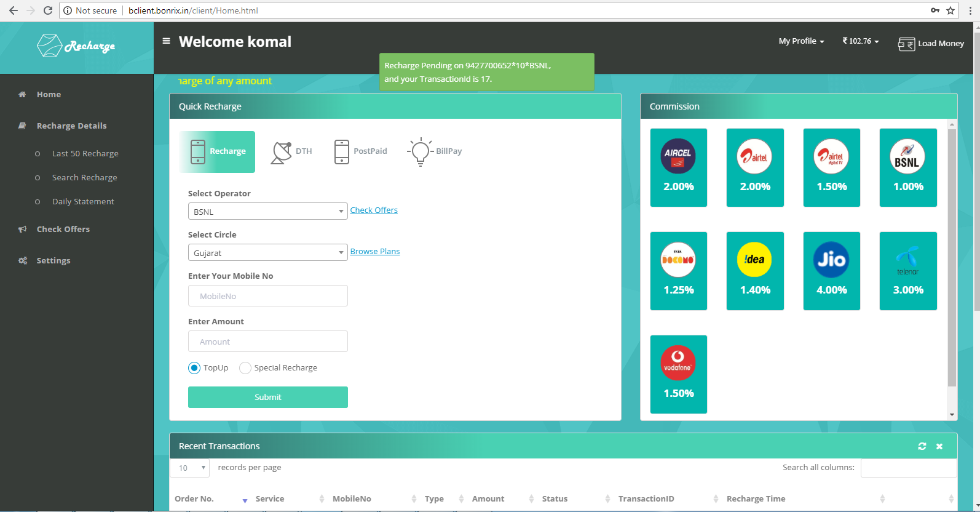Click the Search all columns field
The height and width of the screenshot is (512, 980).
point(909,468)
